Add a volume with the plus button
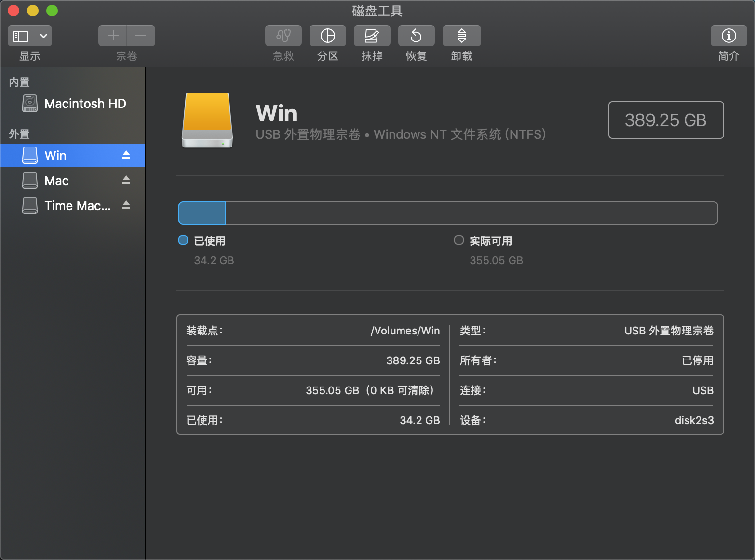755x560 pixels. 113,36
